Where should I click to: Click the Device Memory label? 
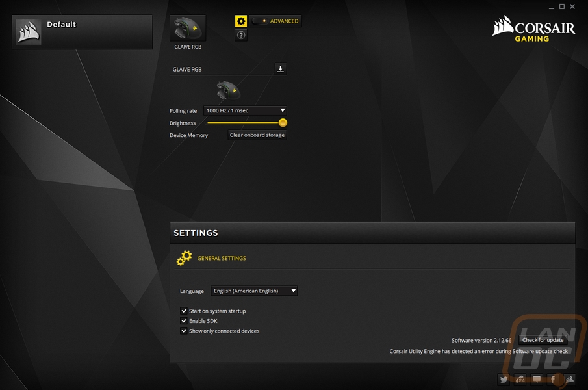click(188, 135)
